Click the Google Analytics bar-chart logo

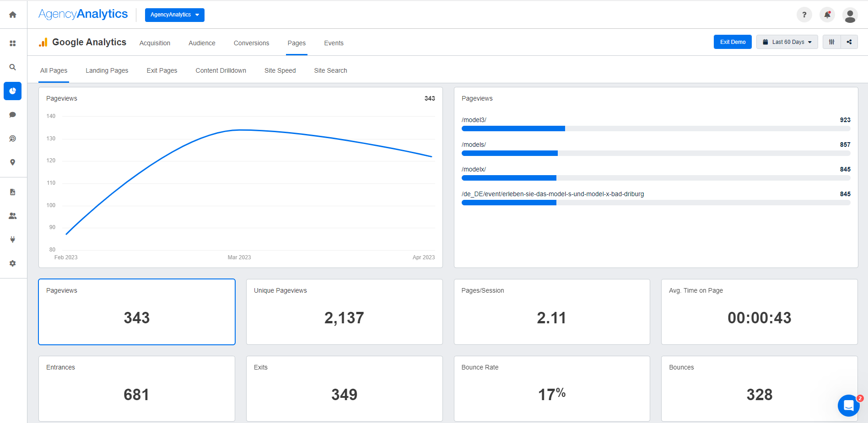(x=43, y=42)
